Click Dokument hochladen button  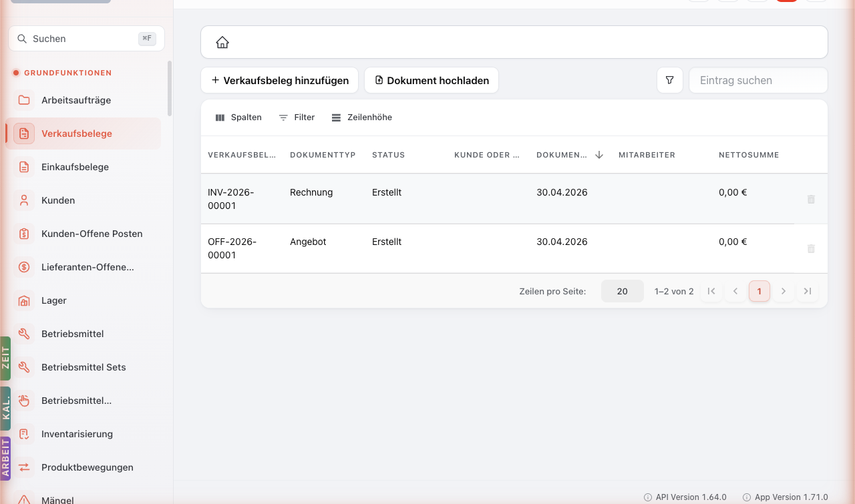coord(432,80)
